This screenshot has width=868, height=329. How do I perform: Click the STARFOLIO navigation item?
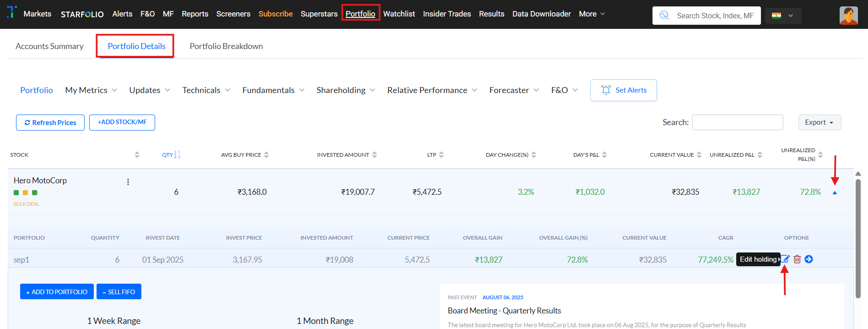click(82, 14)
